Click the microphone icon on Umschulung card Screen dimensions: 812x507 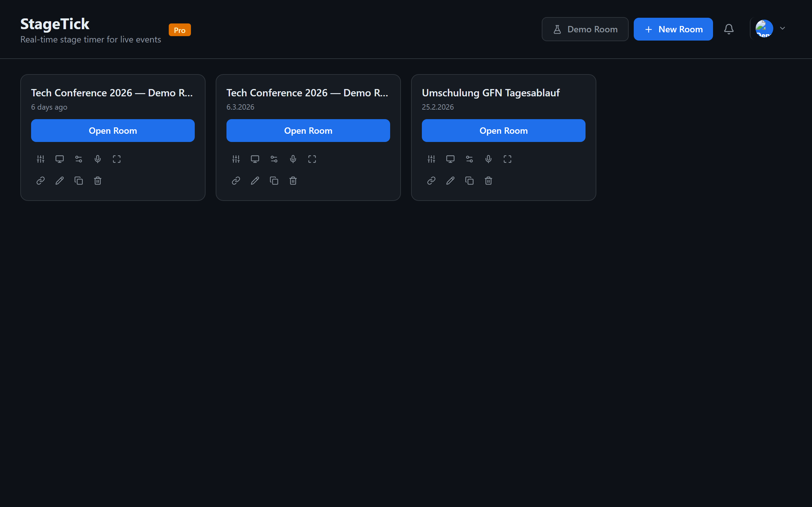488,159
